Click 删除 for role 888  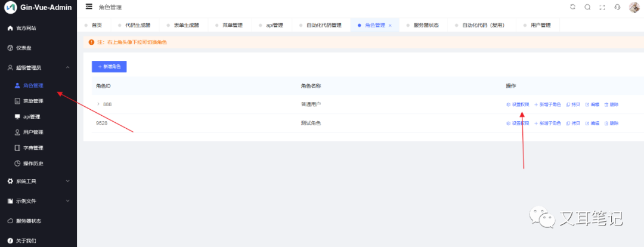point(612,104)
